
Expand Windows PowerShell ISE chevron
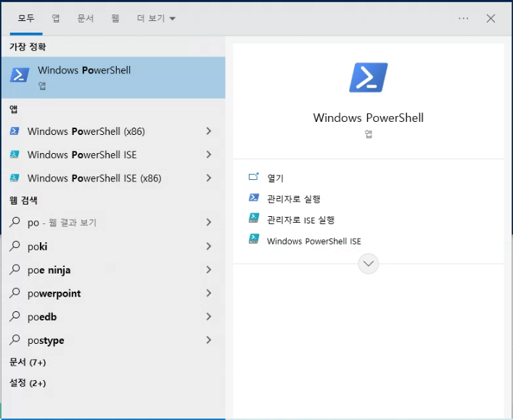209,155
